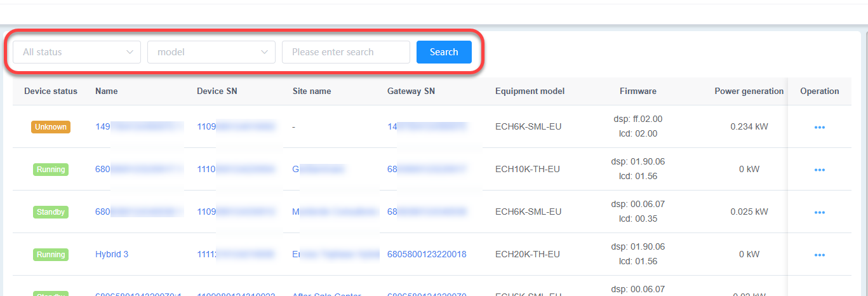Click the Power generation column header

pos(749,91)
